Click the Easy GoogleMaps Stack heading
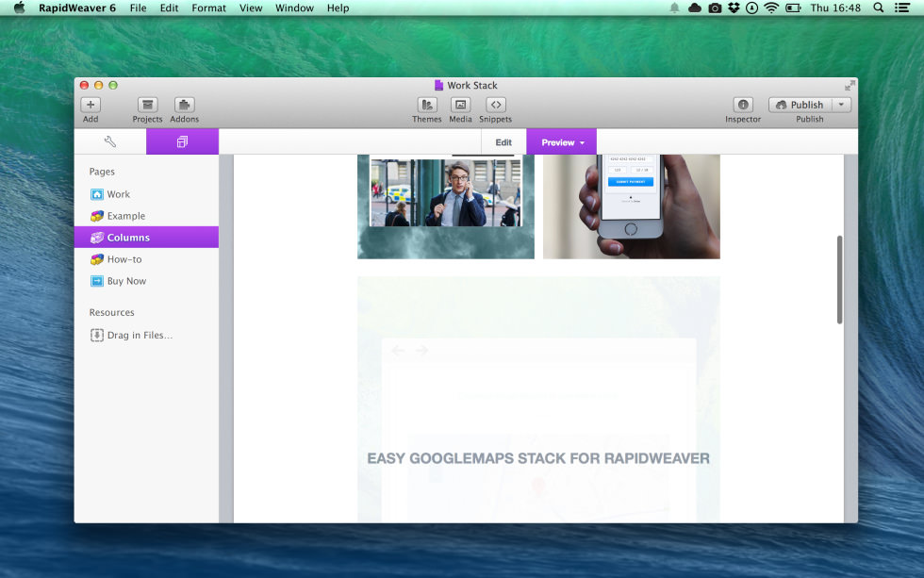The height and width of the screenshot is (578, 924). coord(538,458)
